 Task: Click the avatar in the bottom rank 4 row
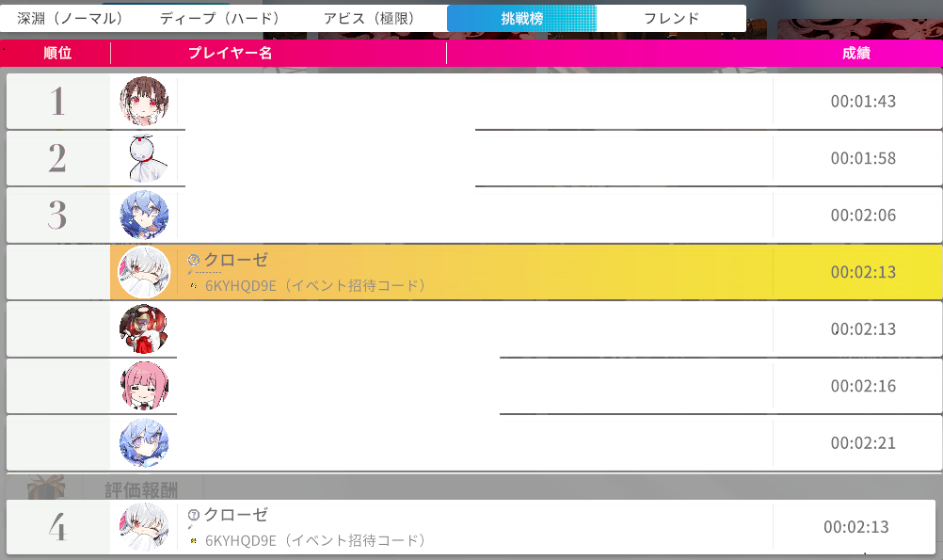(x=144, y=527)
